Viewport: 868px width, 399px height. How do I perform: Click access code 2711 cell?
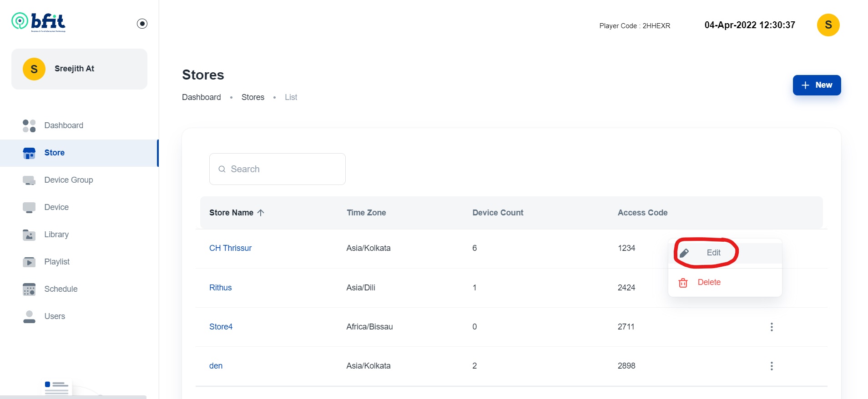626,327
